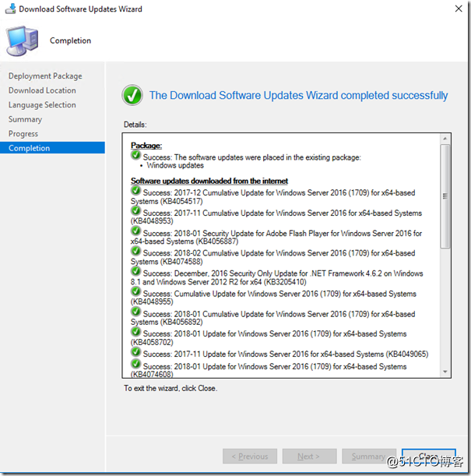Click the success icon for KB4054517 update
Image resolution: width=471 pixels, height=476 pixels.
click(x=135, y=190)
